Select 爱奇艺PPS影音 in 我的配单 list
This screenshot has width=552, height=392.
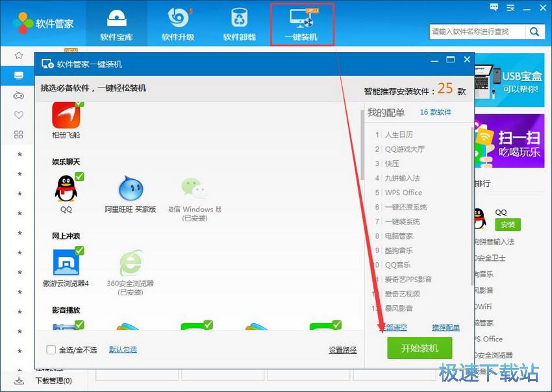408,279
